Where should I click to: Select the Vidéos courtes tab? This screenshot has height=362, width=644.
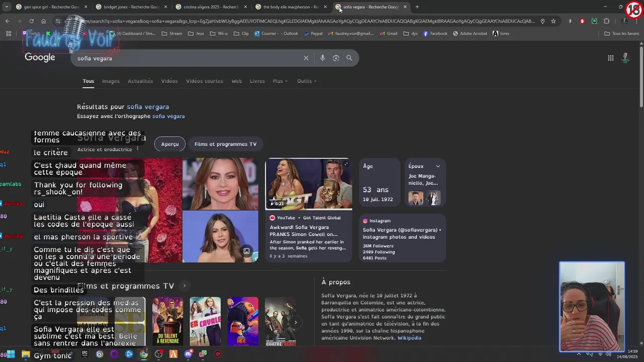pos(205,81)
